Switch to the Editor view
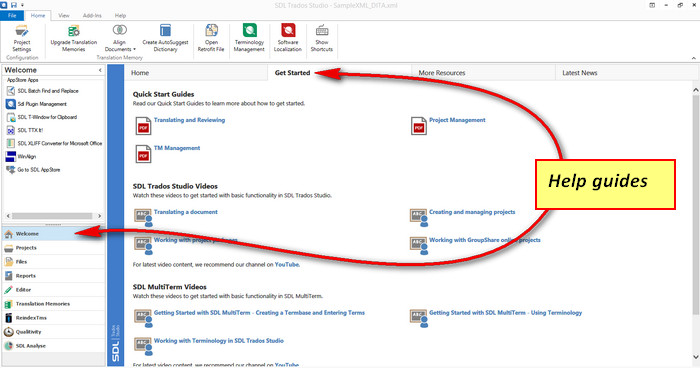Viewport: 700px width, 368px height. coord(54,290)
